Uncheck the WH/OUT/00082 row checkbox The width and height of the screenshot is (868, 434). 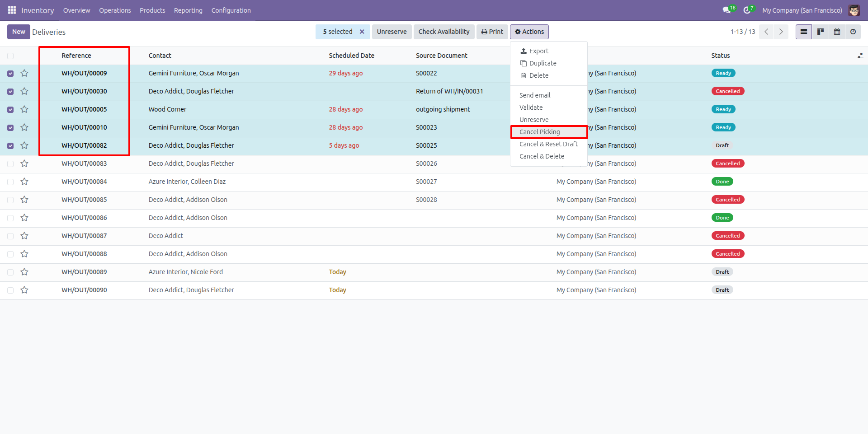coord(10,146)
